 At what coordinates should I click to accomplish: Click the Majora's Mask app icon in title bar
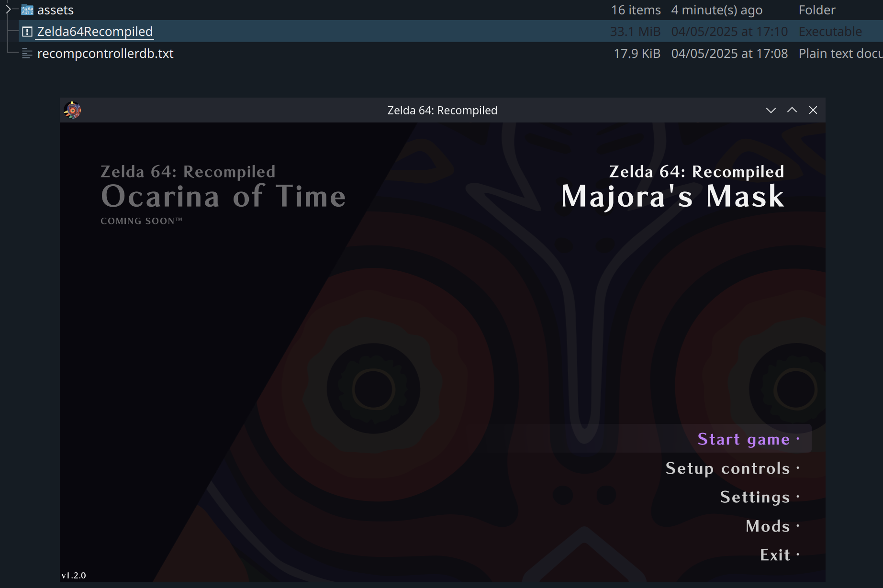pyautogui.click(x=72, y=110)
